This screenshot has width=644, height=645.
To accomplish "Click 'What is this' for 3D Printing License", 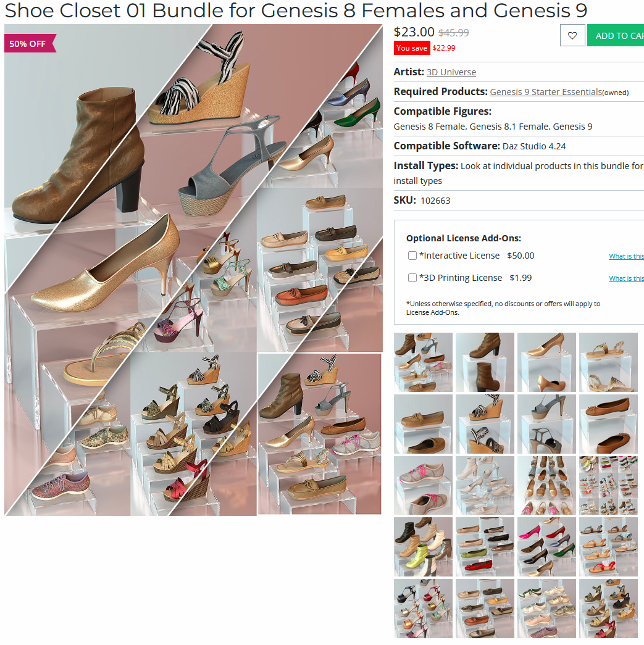I will pyautogui.click(x=626, y=278).
